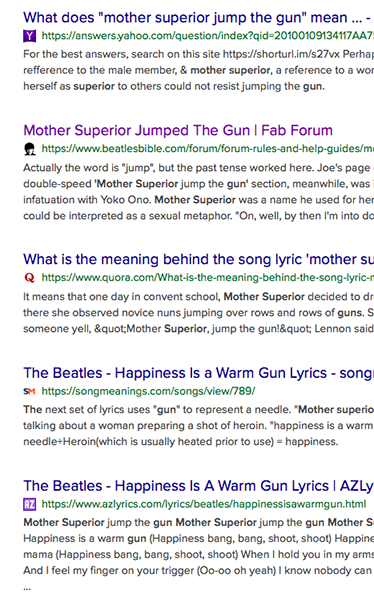Click the Beatles Bible head favicon
374x594 pixels.
30,149
